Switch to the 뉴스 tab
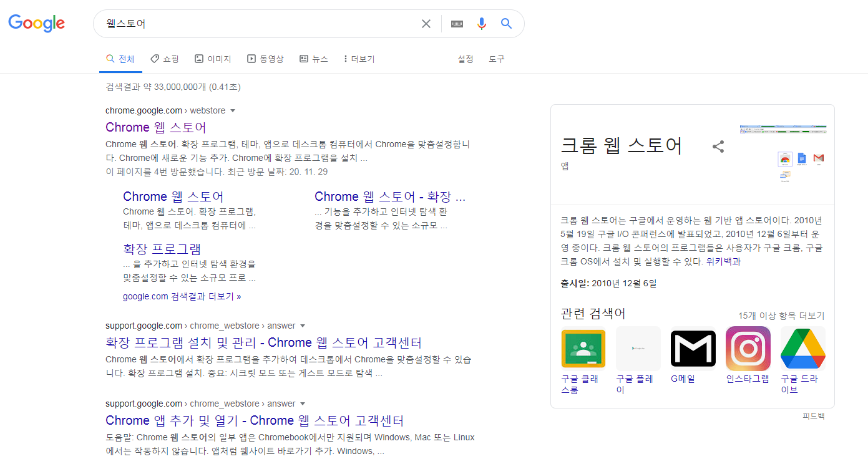 pos(314,59)
